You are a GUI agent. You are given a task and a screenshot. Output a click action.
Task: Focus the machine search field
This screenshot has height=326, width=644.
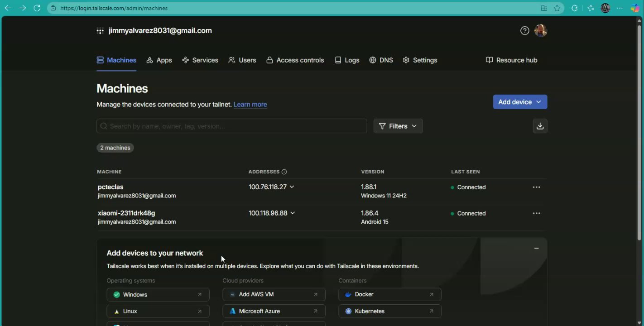tap(231, 126)
